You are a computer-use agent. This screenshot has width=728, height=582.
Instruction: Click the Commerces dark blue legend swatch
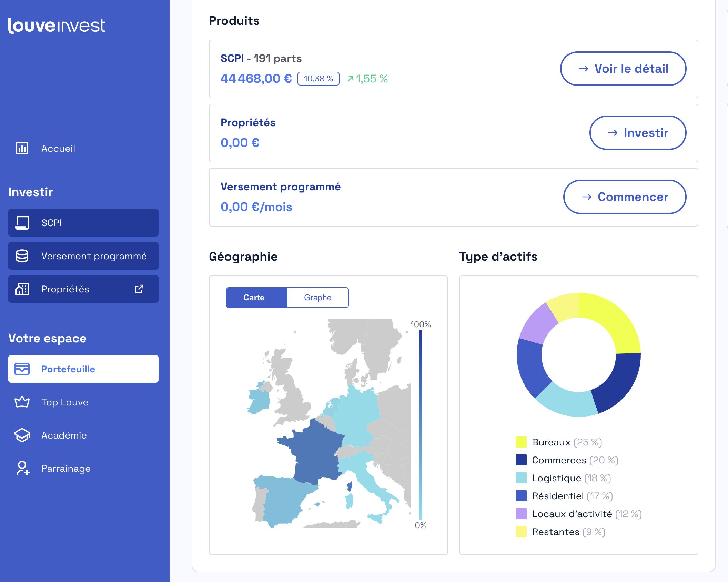tap(521, 460)
